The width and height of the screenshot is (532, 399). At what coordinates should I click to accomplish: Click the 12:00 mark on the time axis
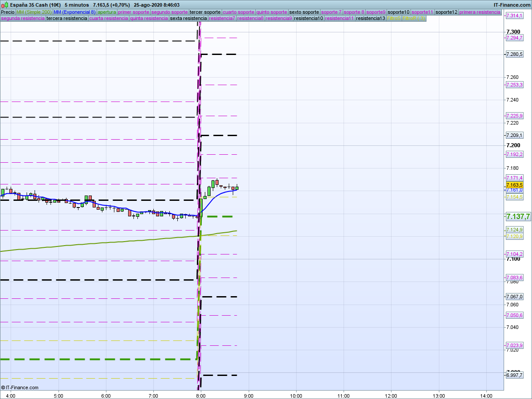pos(391,395)
